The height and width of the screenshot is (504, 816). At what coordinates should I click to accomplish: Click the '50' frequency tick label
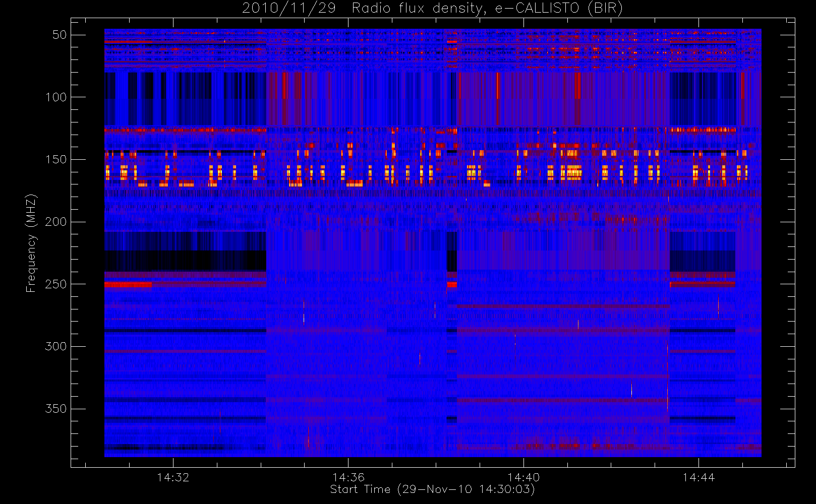[x=60, y=35]
